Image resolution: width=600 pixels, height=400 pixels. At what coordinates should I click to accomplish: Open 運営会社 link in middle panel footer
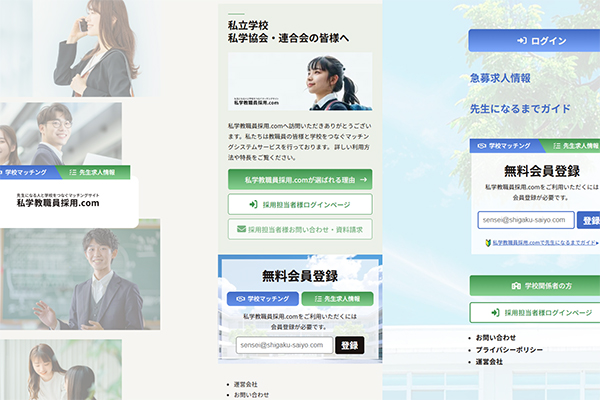(246, 384)
